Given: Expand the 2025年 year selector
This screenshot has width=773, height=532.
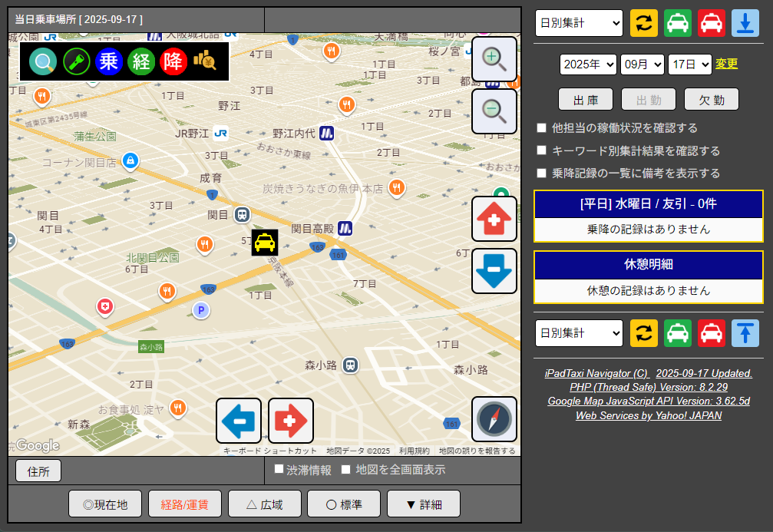Looking at the screenshot, I should pos(588,64).
